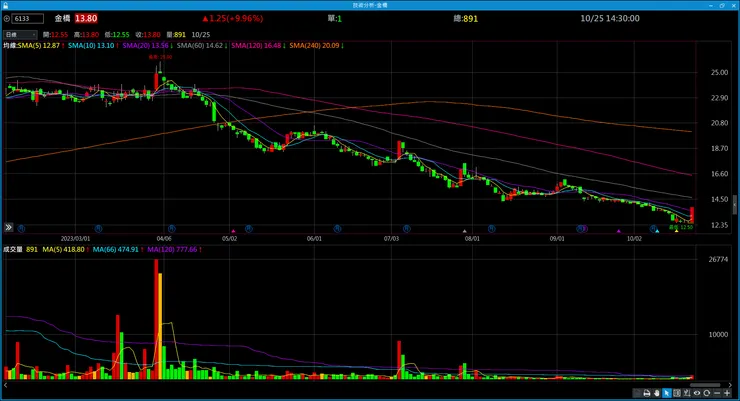Click the magenta triangle marker before 10/02
Screen dimensions: 740x401
pyautogui.click(x=619, y=231)
